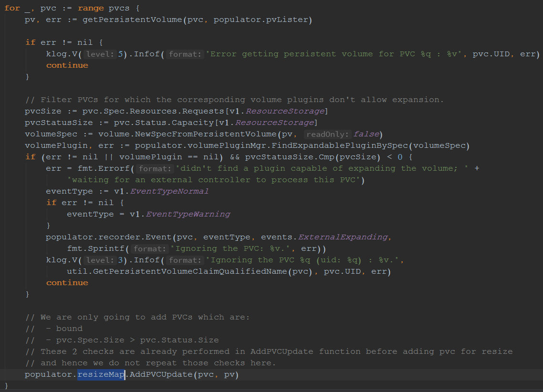Click the highlighted 'resizeMap' identifier
This screenshot has height=392, width=543.
(101, 374)
